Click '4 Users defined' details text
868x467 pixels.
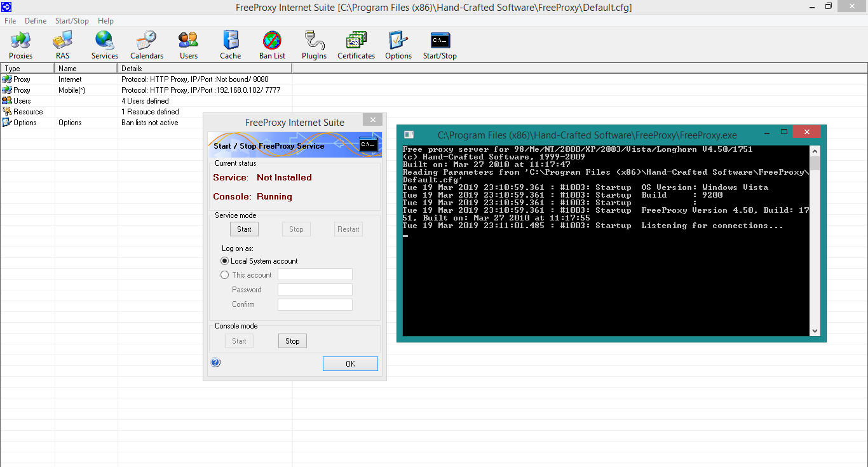click(x=145, y=101)
